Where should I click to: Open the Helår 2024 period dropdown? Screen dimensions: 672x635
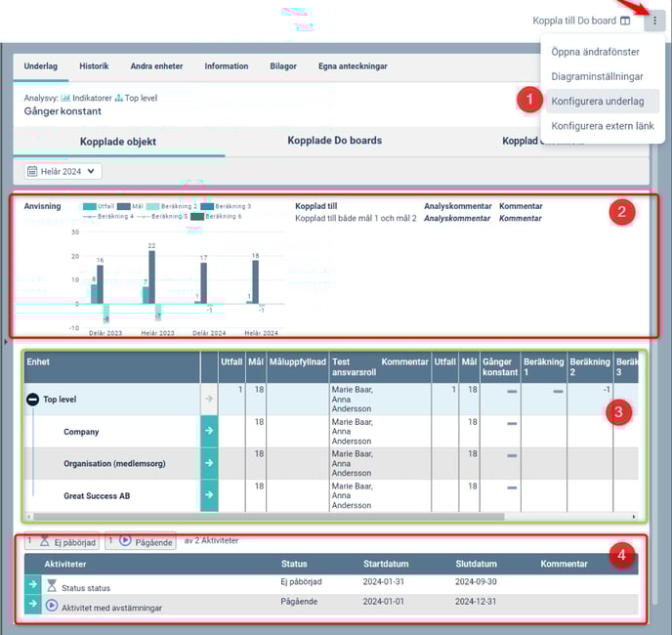click(63, 171)
